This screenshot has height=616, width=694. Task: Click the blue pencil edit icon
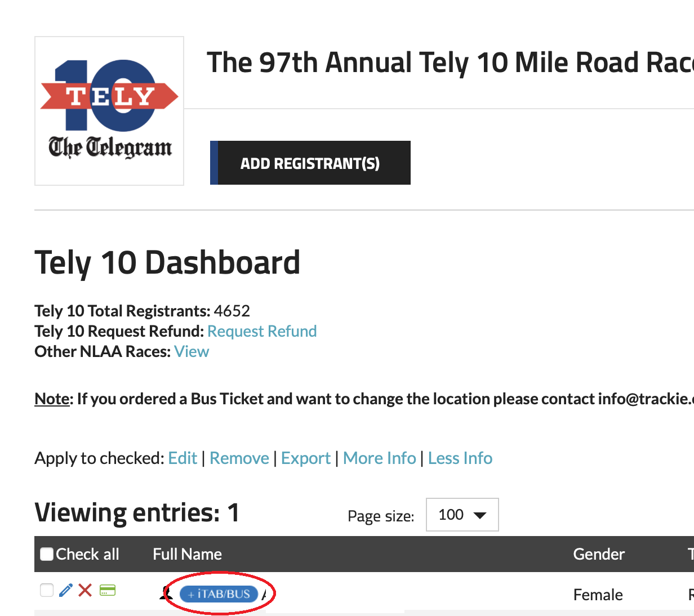tap(66, 590)
